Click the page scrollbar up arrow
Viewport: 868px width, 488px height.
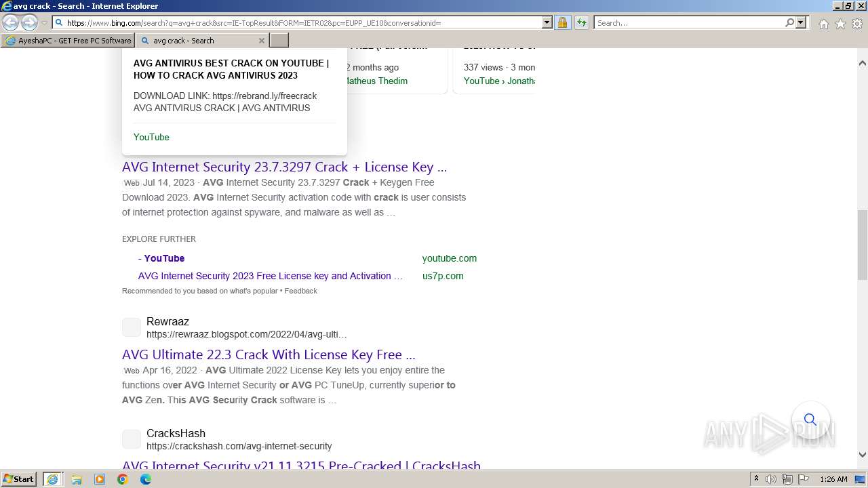tap(862, 63)
